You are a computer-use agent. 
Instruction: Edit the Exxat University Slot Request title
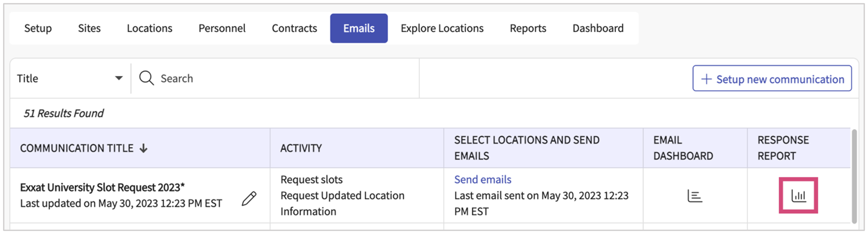[x=249, y=198]
